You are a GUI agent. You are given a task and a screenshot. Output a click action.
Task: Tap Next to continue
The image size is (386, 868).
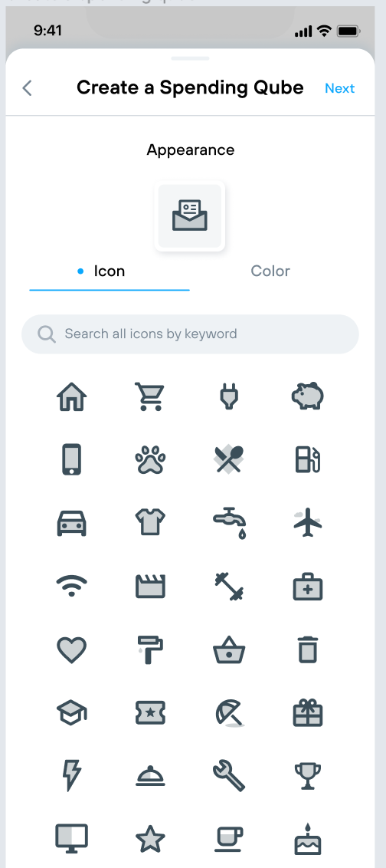tap(339, 89)
